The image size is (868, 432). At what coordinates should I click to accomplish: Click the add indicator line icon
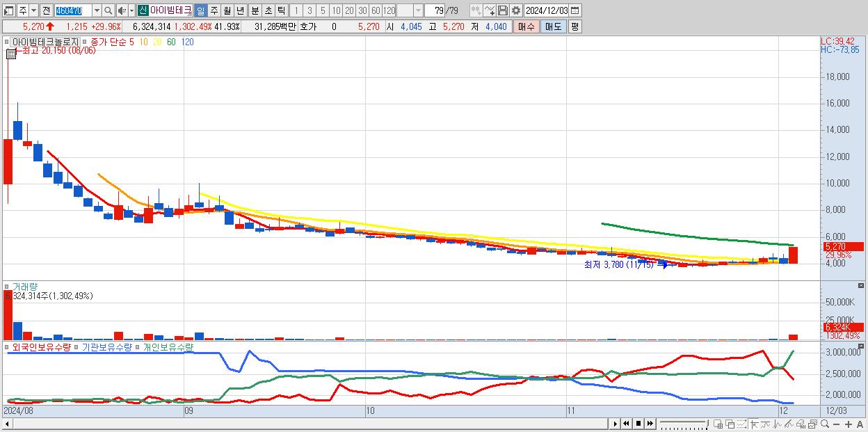(x=489, y=11)
